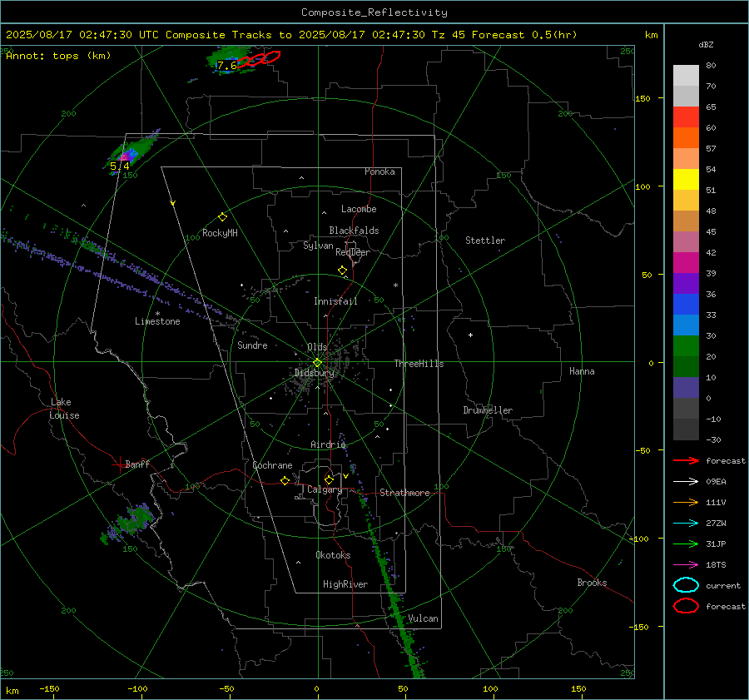Click the Innisfail city label
Viewport: 749px width, 700px height.
[x=335, y=301]
